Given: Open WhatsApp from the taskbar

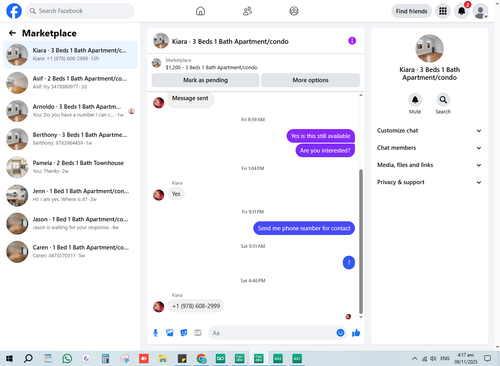Looking at the screenshot, I should (67, 359).
